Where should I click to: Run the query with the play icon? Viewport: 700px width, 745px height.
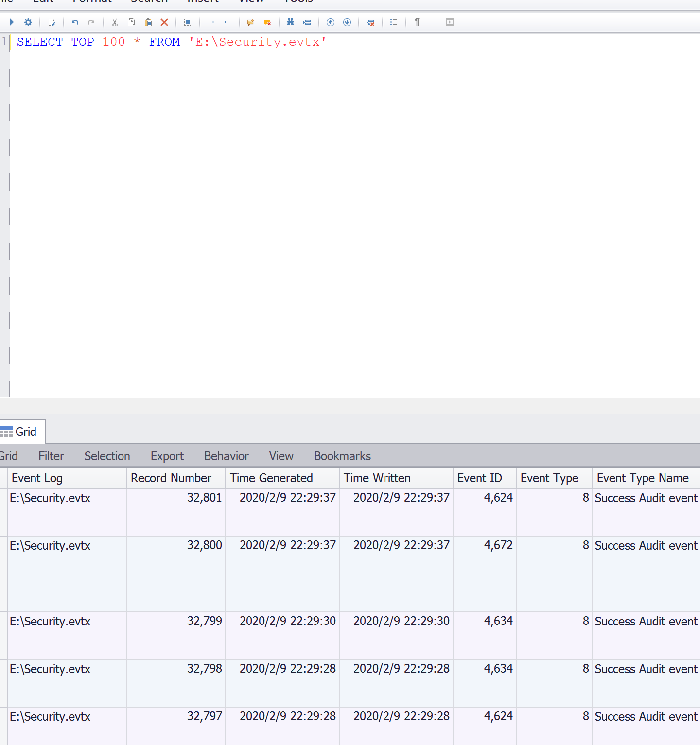click(12, 22)
